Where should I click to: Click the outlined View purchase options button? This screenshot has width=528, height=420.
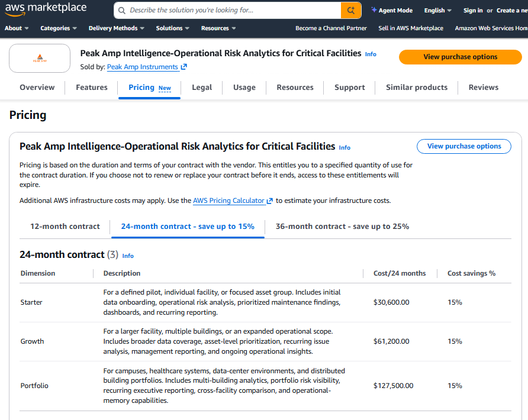click(464, 146)
